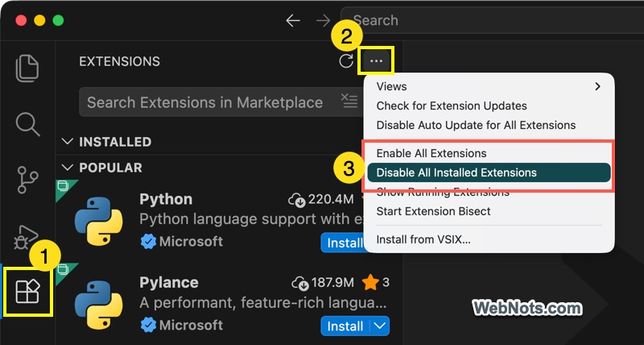This screenshot has height=345, width=644.
Task: Open the Source Control view
Action: tap(27, 180)
